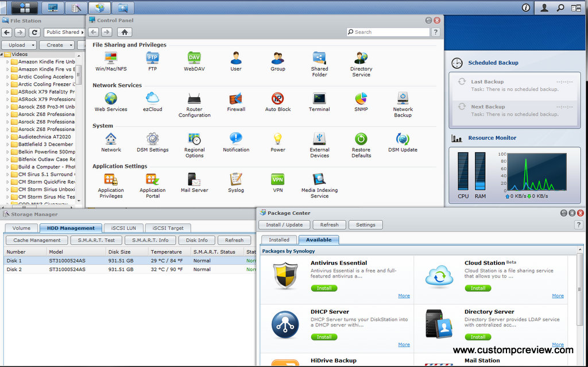Switch to the iSCSI Target tab
588x367 pixels.
click(168, 228)
